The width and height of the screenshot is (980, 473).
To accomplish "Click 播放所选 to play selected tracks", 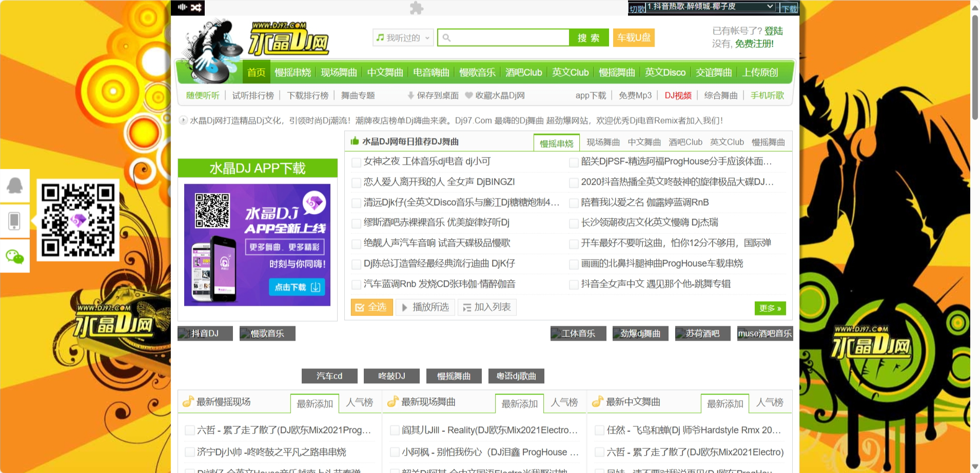I will (425, 307).
